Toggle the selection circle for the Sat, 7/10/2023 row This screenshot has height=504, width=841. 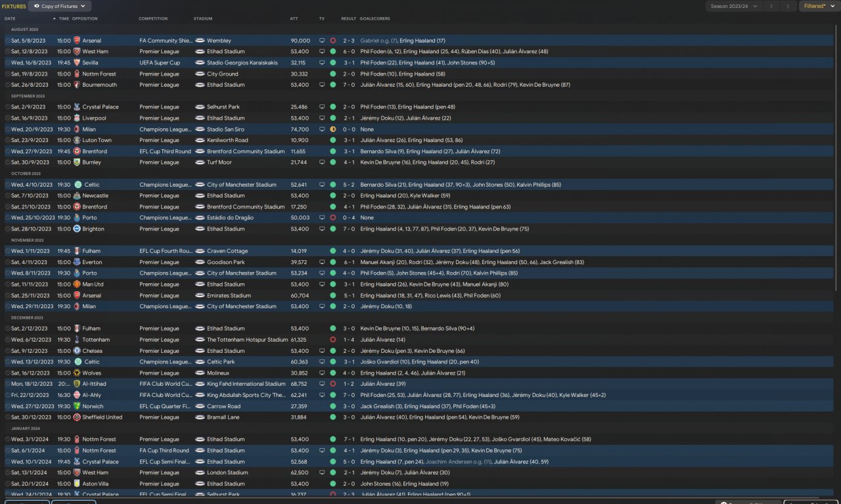(7, 196)
